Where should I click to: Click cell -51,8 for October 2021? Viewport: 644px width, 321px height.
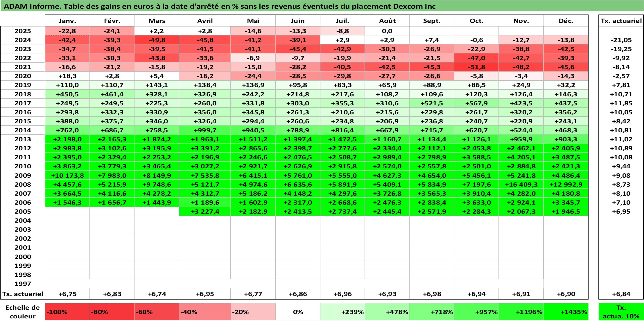click(476, 67)
